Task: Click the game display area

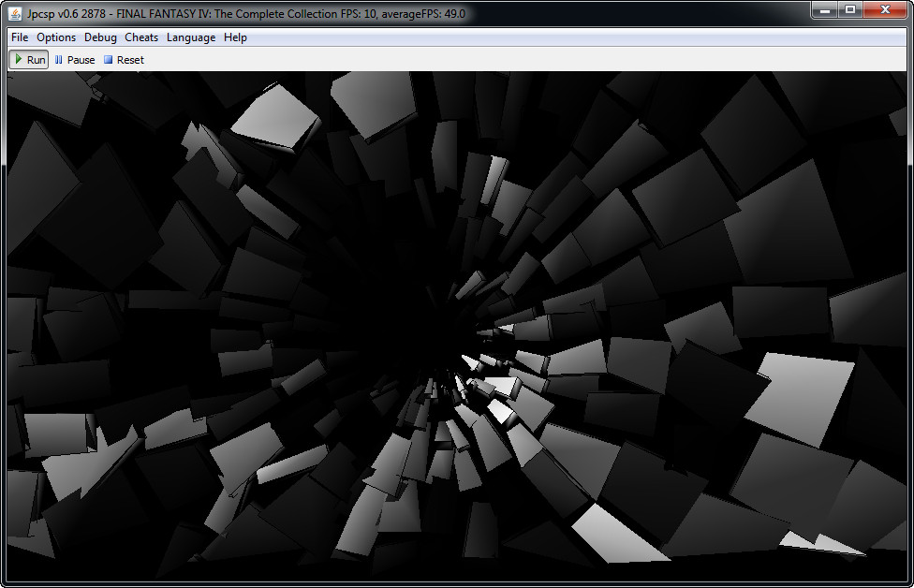Action: tap(457, 326)
